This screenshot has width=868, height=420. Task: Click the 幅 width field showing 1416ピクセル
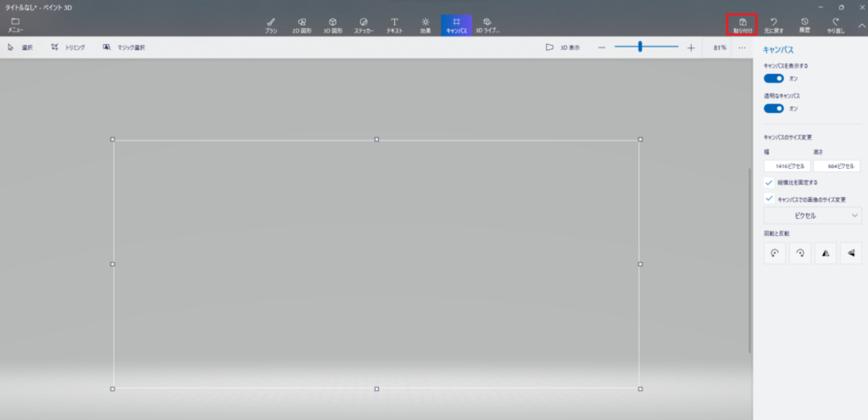tap(787, 166)
